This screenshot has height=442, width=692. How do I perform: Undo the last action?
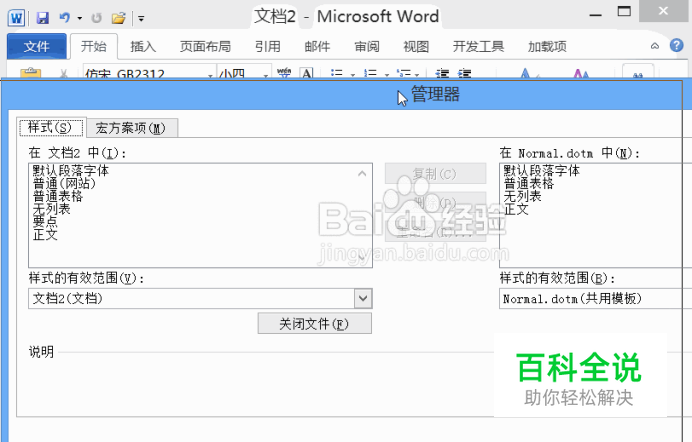pyautogui.click(x=65, y=18)
